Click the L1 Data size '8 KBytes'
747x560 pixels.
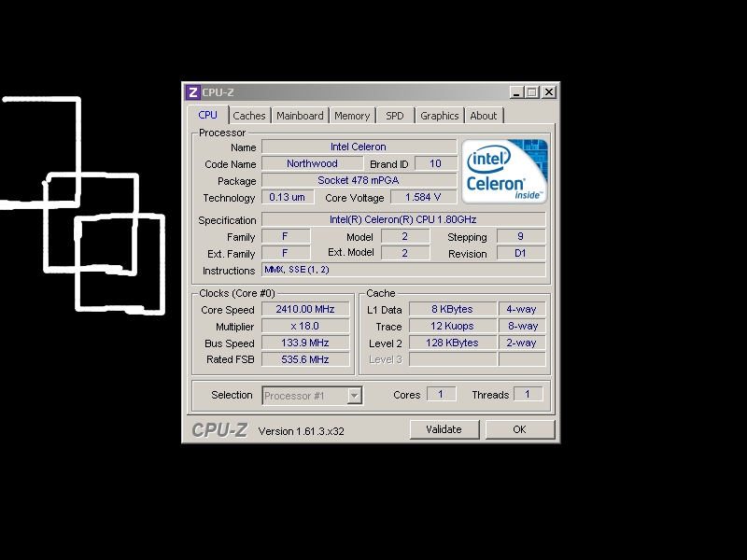pyautogui.click(x=453, y=309)
